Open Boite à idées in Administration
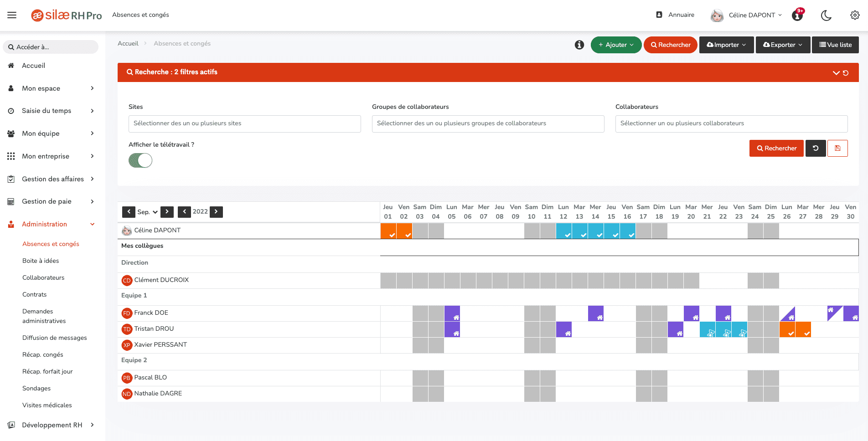This screenshot has width=868, height=441. [41, 261]
